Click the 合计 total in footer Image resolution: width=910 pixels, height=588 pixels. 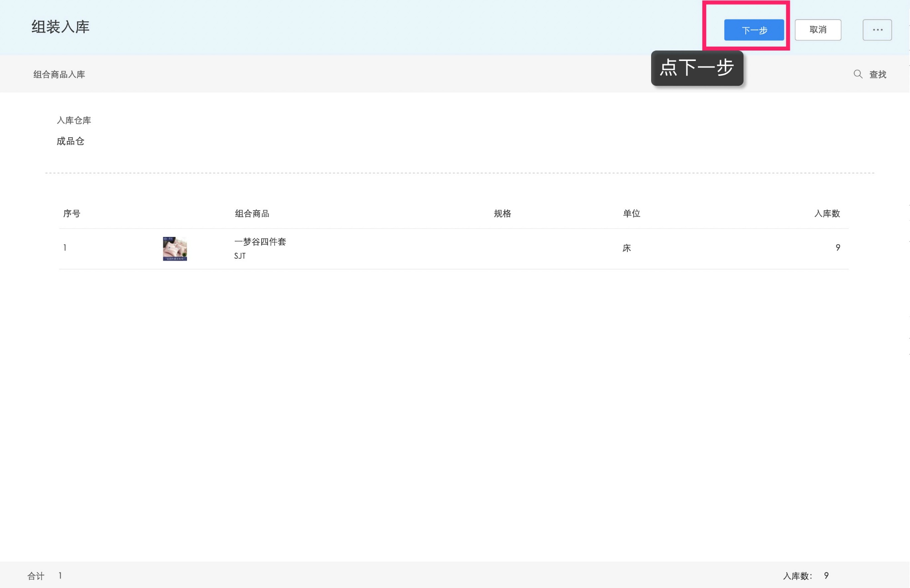point(36,576)
